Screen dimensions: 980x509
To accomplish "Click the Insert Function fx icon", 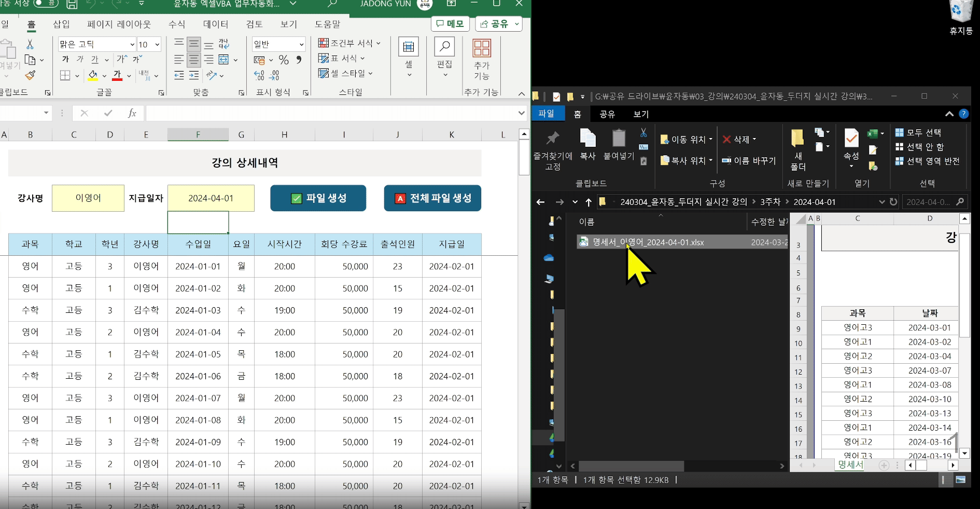I will pyautogui.click(x=132, y=113).
